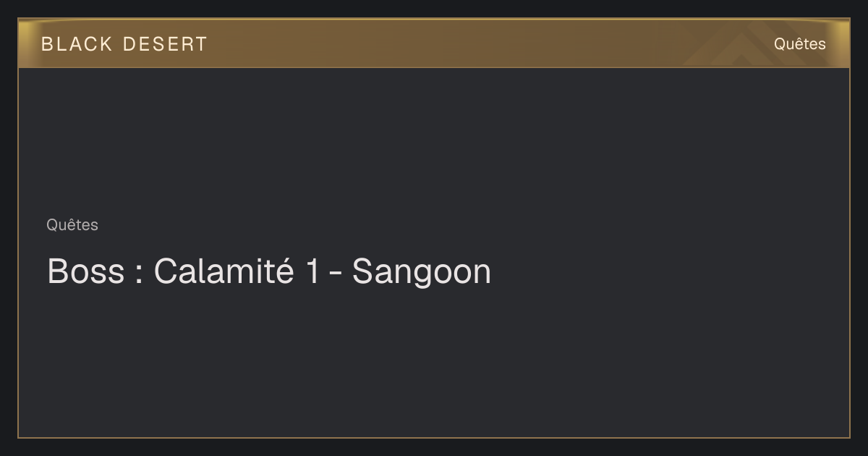Click the colon after Boss in title
Image resolution: width=868 pixels, height=456 pixels.
pyautogui.click(x=138, y=275)
